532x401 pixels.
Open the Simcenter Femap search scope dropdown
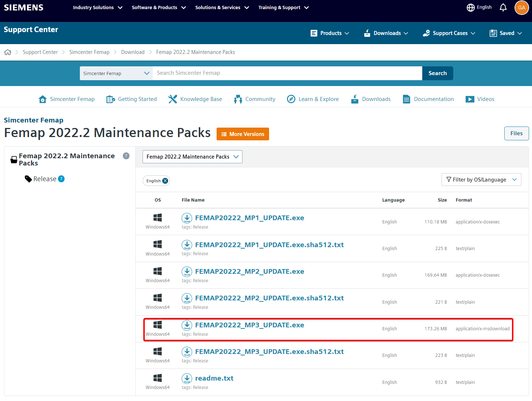[116, 73]
